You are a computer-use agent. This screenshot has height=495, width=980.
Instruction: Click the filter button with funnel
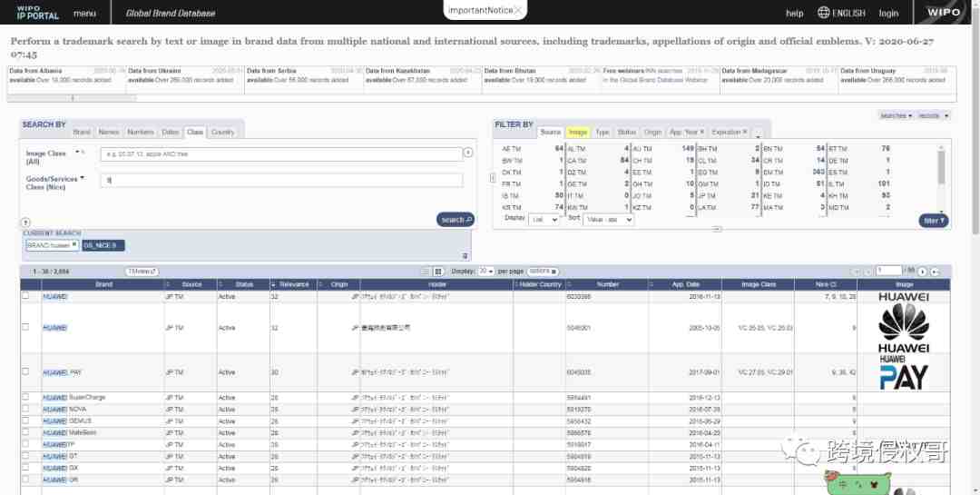[934, 221]
